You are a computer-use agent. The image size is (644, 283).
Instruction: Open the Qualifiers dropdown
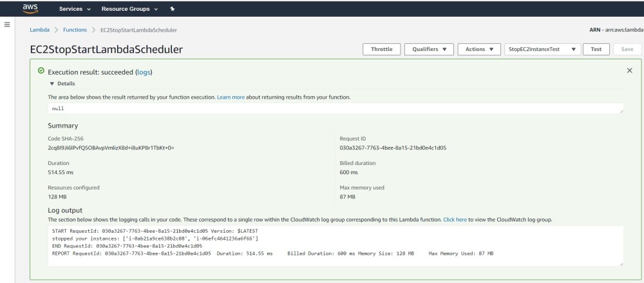[x=429, y=50]
